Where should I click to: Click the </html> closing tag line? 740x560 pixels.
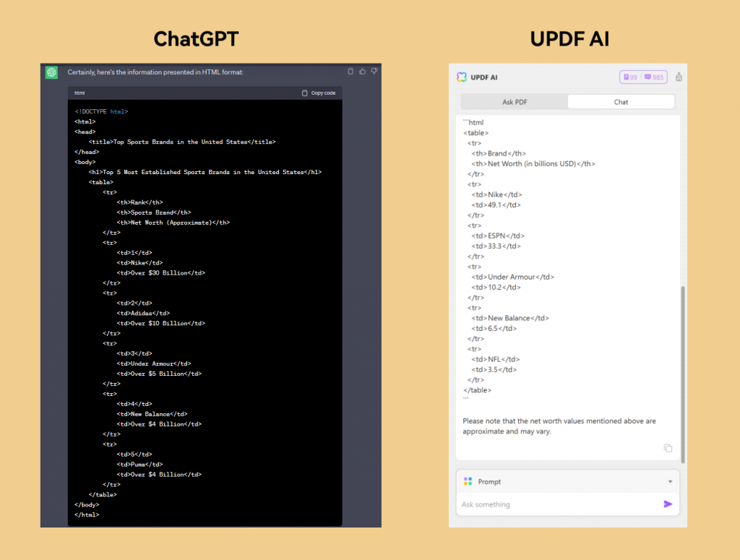tap(87, 514)
